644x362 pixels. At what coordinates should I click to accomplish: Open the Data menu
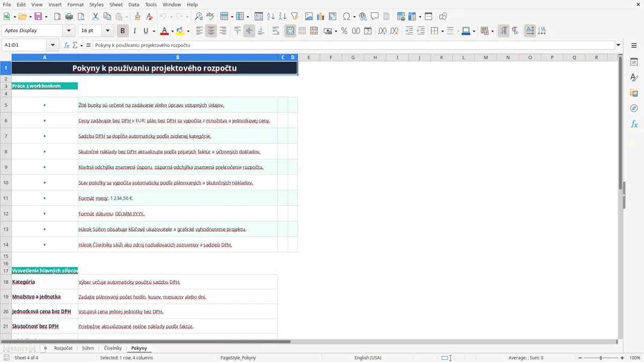(134, 4)
